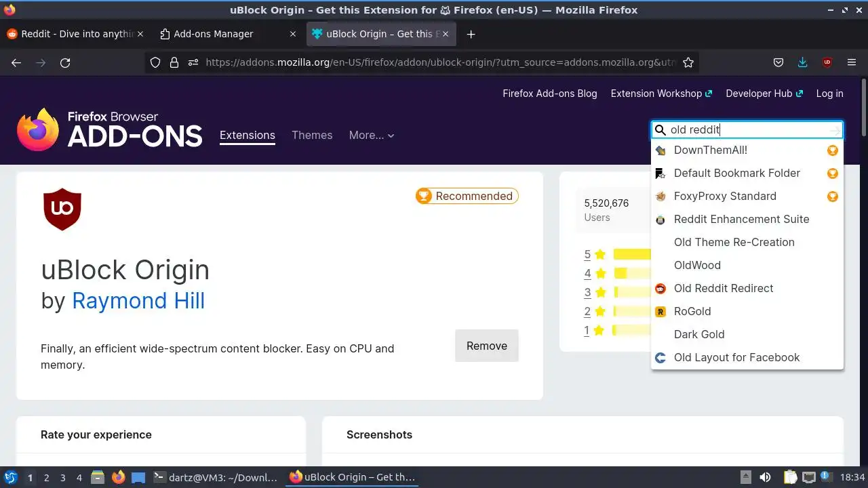Select Default Bookmark Folder suggestion
Viewport: 868px width, 488px height.
[x=747, y=174]
